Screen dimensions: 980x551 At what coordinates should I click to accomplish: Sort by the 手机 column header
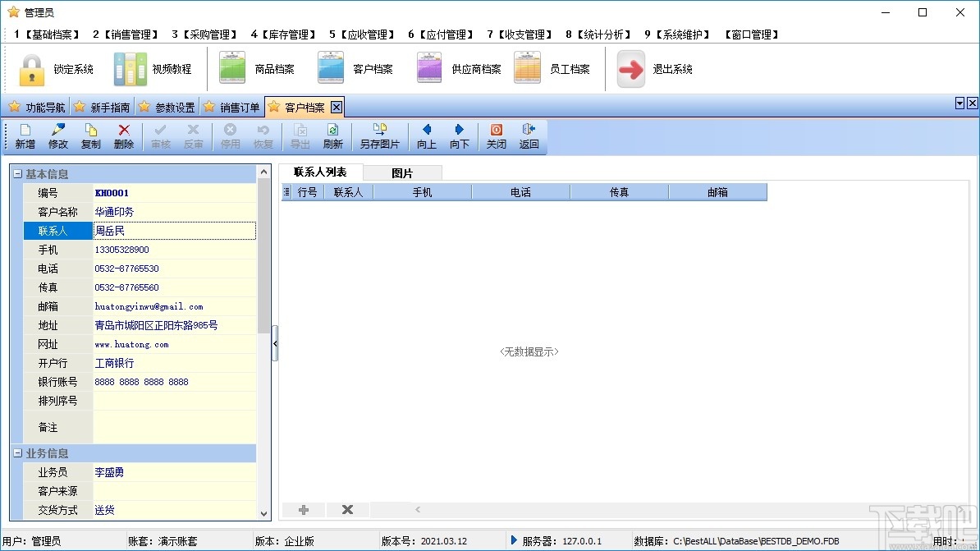(x=422, y=192)
